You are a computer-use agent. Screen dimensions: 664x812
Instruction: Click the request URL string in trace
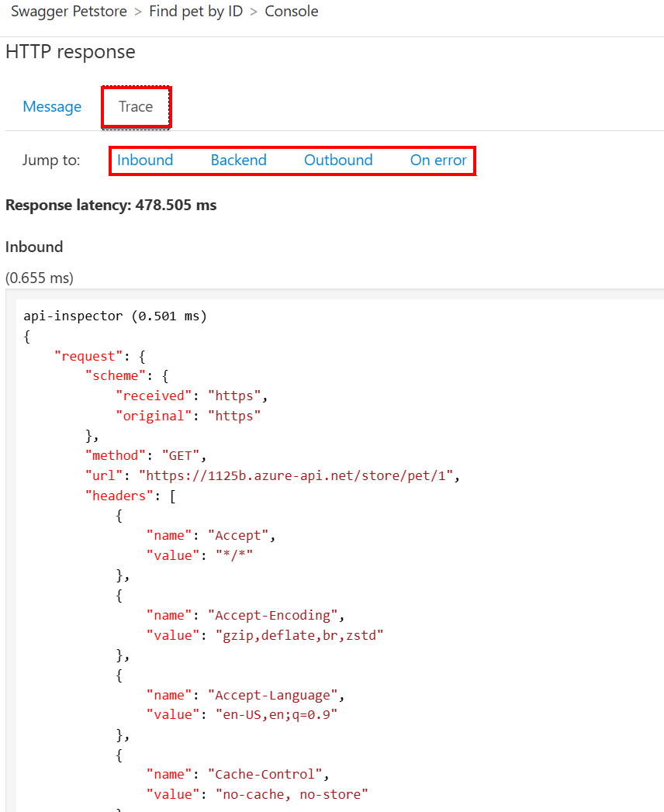point(299,475)
